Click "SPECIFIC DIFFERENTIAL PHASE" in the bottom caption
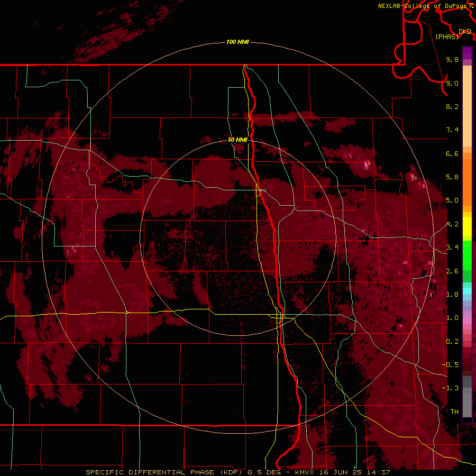 point(151,472)
